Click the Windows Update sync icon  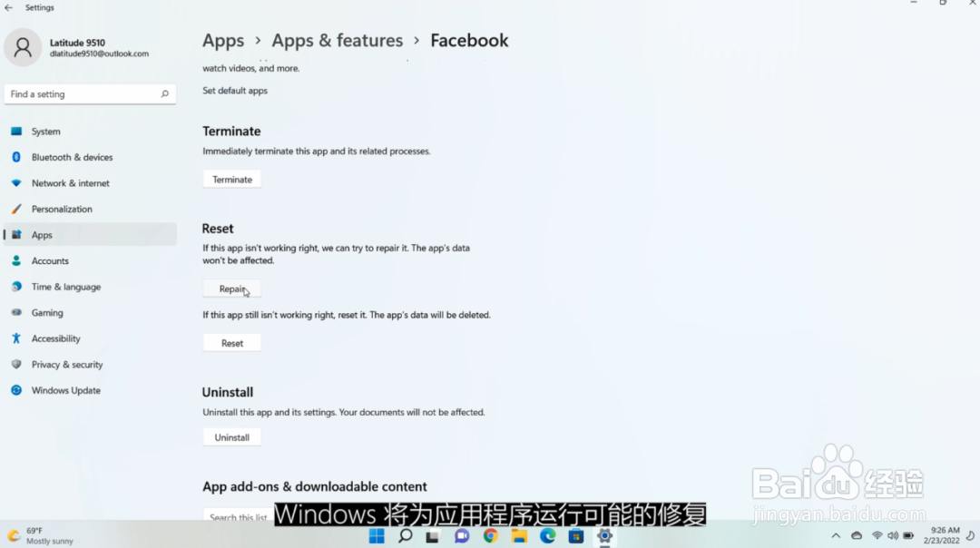click(16, 390)
